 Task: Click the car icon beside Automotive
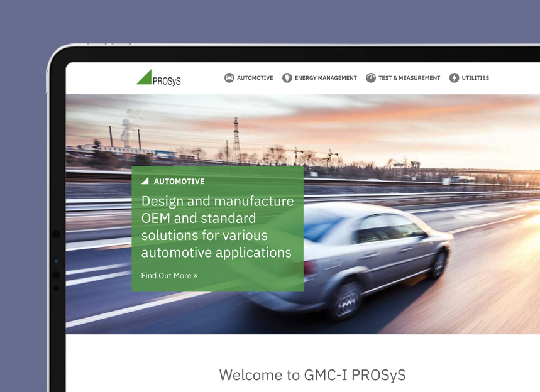coord(229,78)
